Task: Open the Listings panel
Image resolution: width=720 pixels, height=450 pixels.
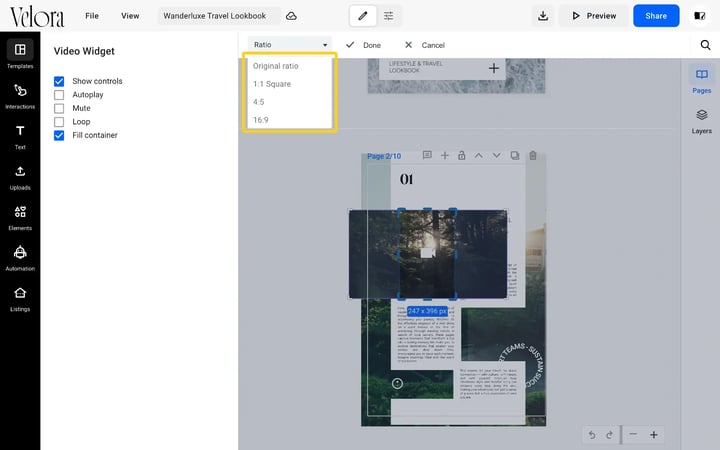Action: pos(20,298)
